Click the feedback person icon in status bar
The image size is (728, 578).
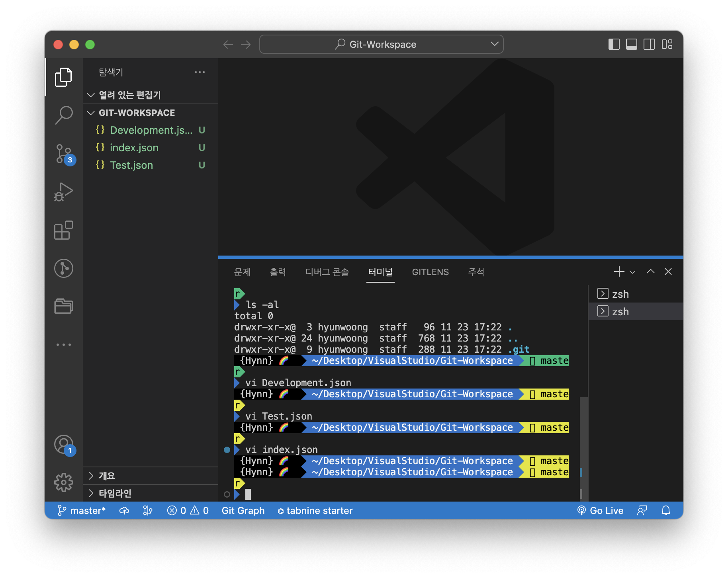tap(642, 510)
